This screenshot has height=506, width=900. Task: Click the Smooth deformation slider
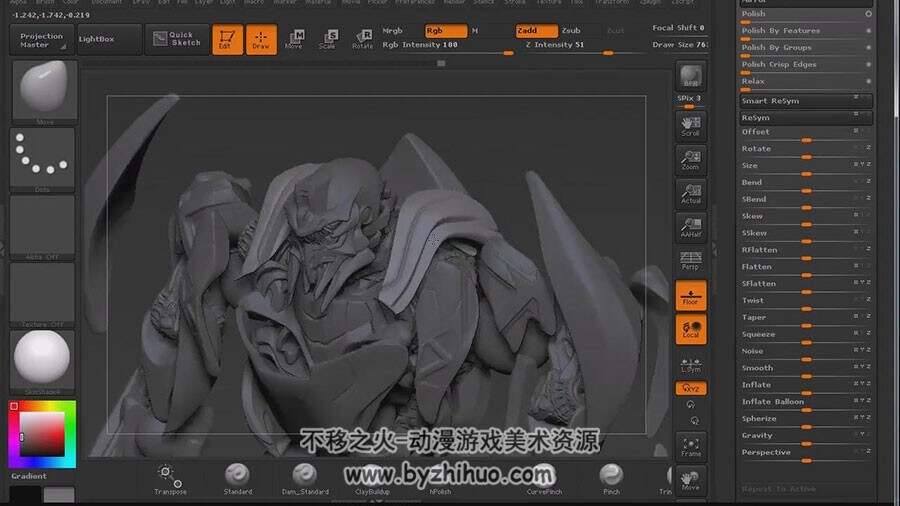[x=806, y=369]
